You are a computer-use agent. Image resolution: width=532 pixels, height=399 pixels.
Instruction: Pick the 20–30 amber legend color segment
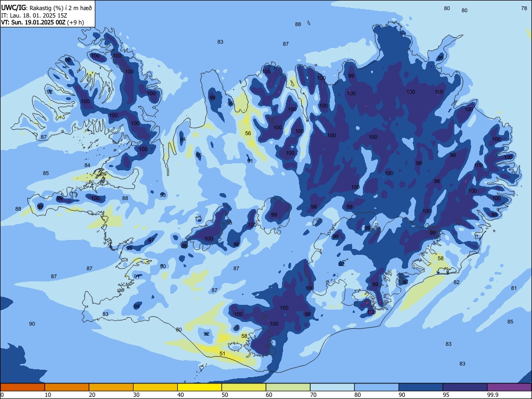point(111,387)
